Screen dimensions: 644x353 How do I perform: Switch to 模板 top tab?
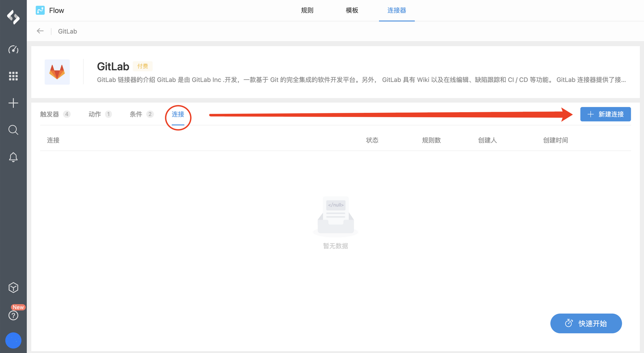[x=352, y=10]
